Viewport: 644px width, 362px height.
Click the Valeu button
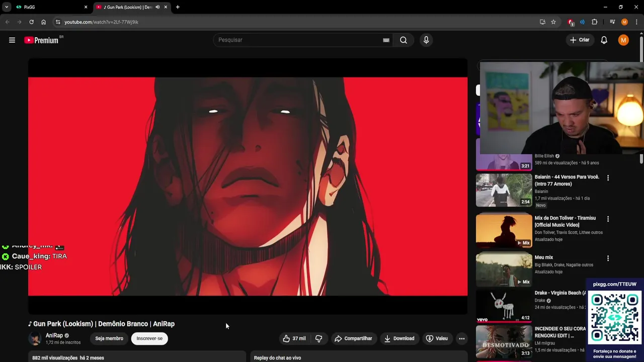click(437, 338)
